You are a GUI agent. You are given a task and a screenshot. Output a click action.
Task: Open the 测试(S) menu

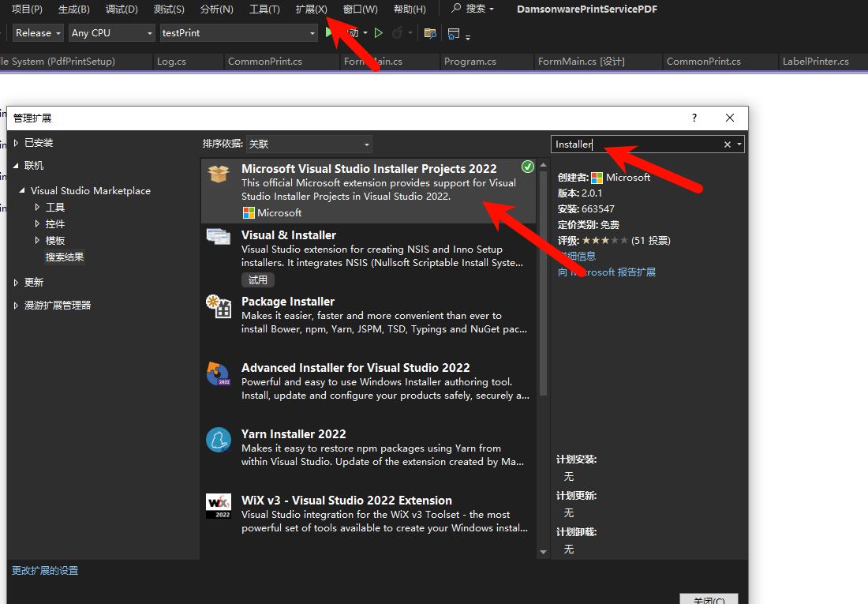(x=169, y=9)
